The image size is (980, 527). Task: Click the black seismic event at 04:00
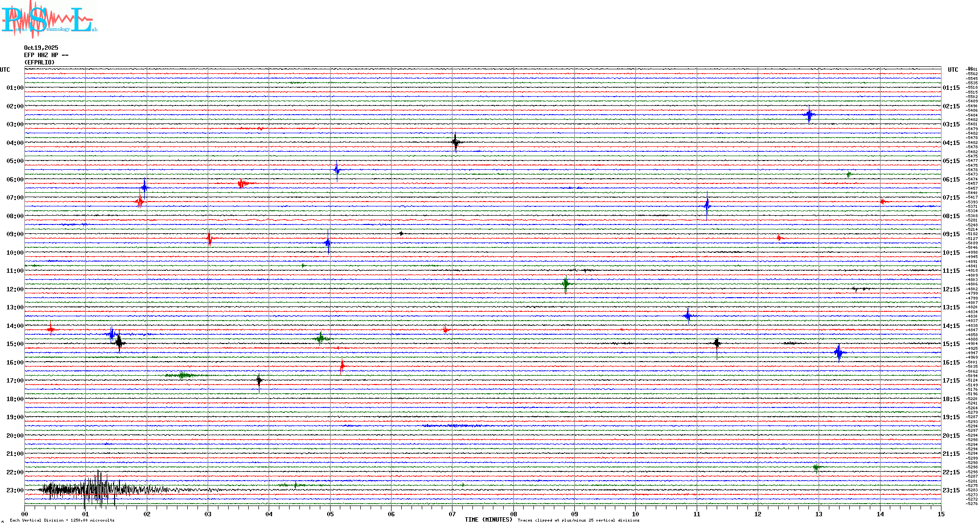pyautogui.click(x=455, y=142)
